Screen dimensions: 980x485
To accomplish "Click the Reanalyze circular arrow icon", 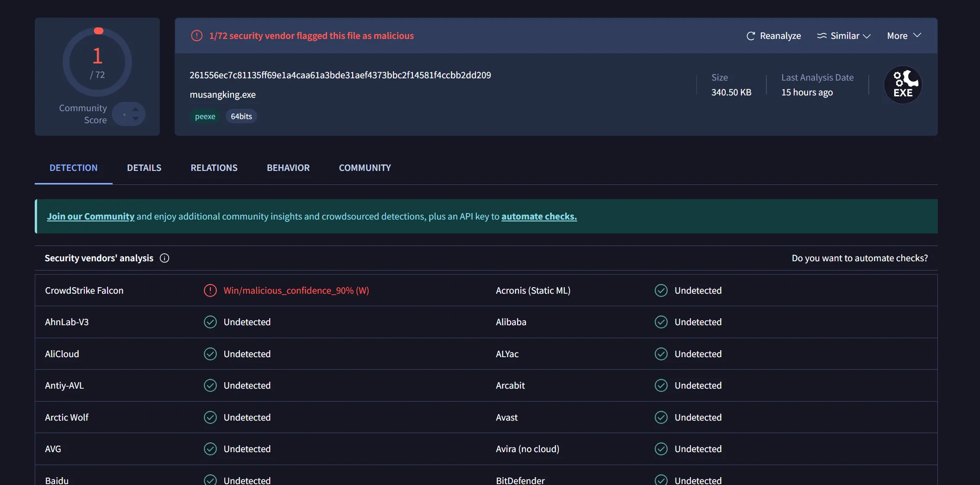I will (x=751, y=36).
